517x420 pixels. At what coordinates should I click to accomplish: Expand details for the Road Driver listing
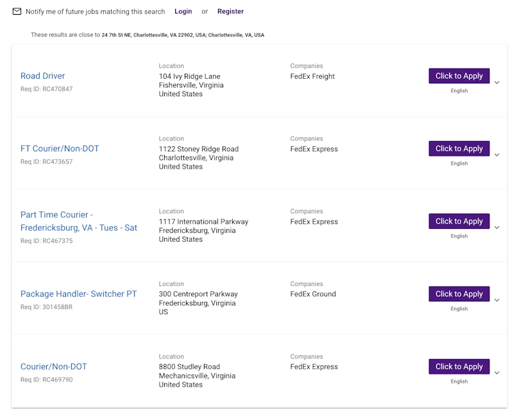coord(496,83)
